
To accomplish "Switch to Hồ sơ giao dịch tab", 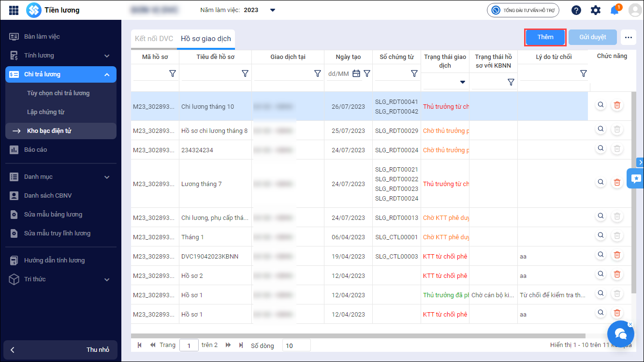I will point(206,39).
